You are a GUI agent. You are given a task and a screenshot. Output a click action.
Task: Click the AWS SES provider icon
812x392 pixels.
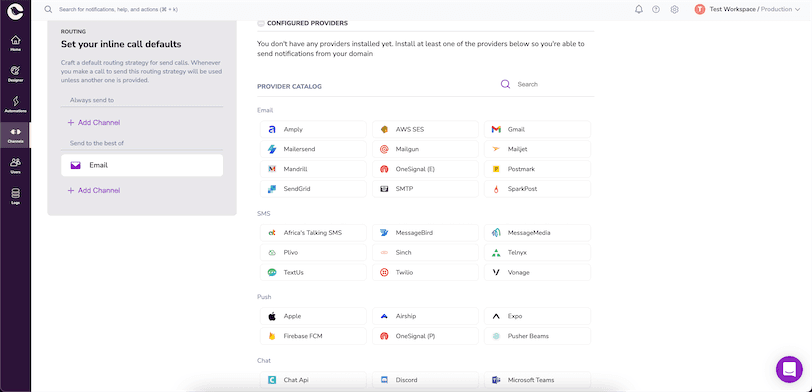click(384, 129)
